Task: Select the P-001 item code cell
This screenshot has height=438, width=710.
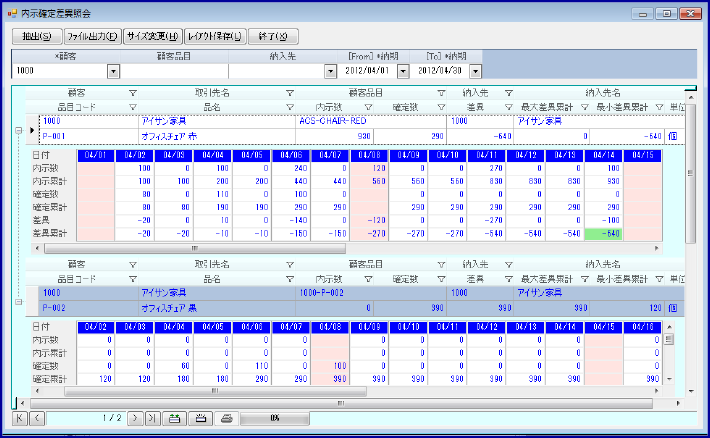Action: pos(89,136)
